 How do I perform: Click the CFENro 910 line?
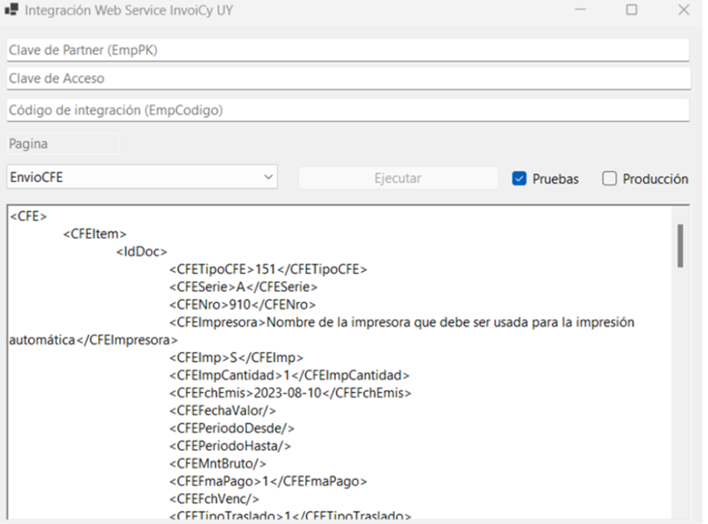[242, 304]
